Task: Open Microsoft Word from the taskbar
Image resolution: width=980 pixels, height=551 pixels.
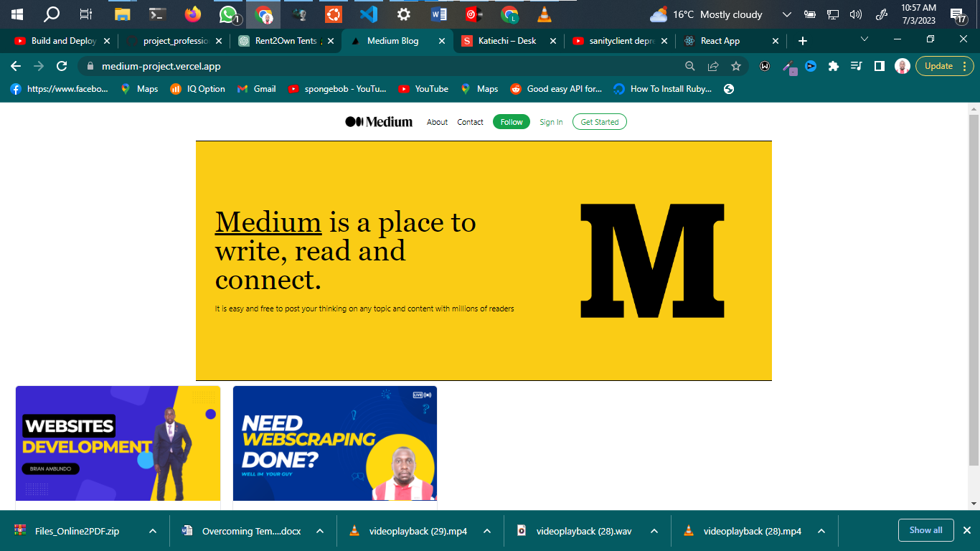Action: [439, 14]
